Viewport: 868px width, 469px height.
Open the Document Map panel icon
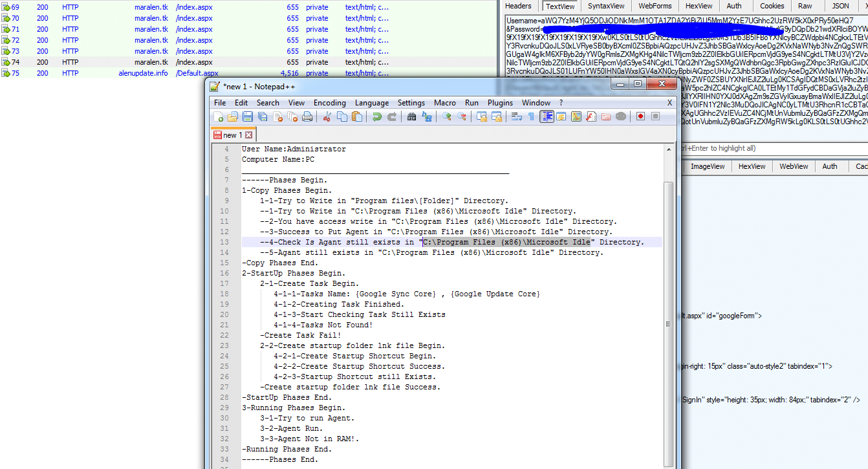tap(576, 116)
